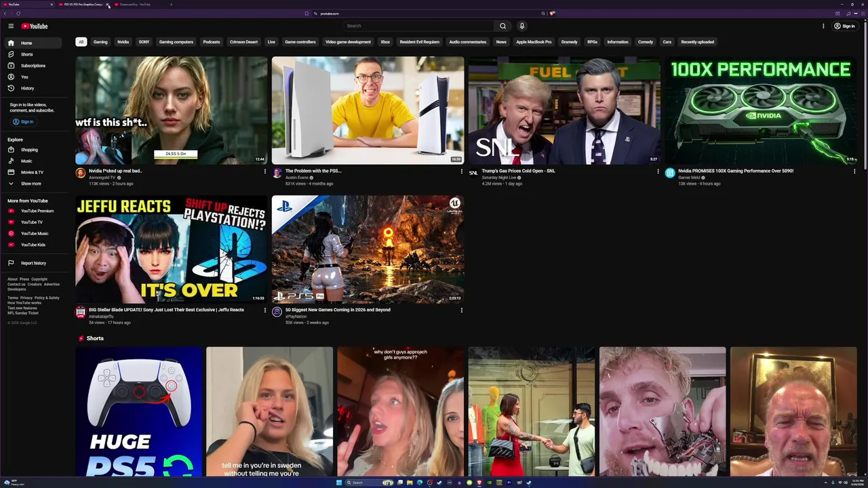Image resolution: width=868 pixels, height=488 pixels.
Task: Click the YouTube logo
Action: [x=34, y=26]
